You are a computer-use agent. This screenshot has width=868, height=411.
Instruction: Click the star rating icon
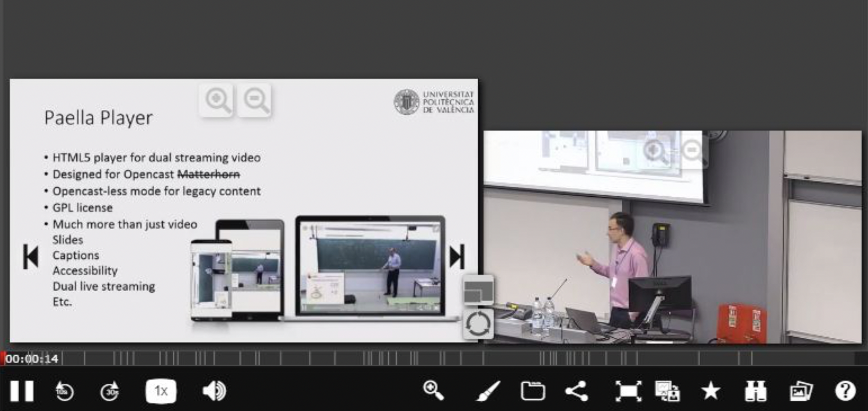pos(711,391)
